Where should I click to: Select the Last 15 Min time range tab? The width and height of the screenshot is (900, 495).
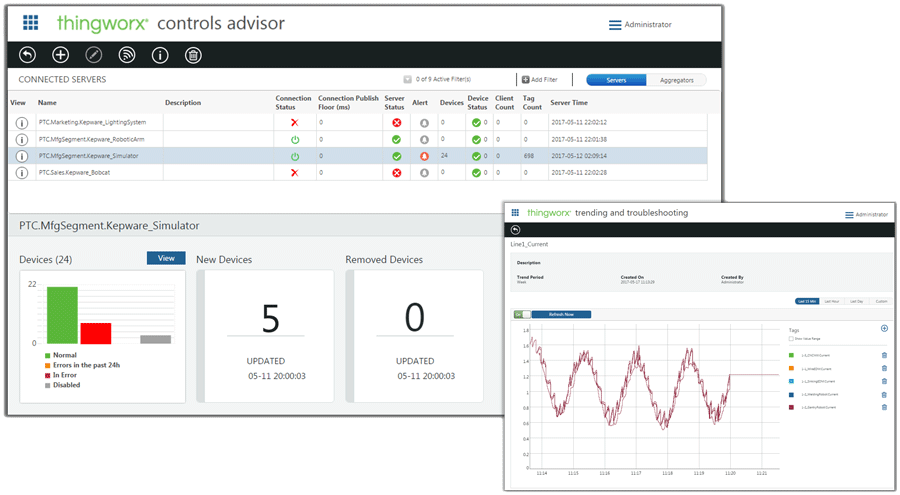[807, 301]
